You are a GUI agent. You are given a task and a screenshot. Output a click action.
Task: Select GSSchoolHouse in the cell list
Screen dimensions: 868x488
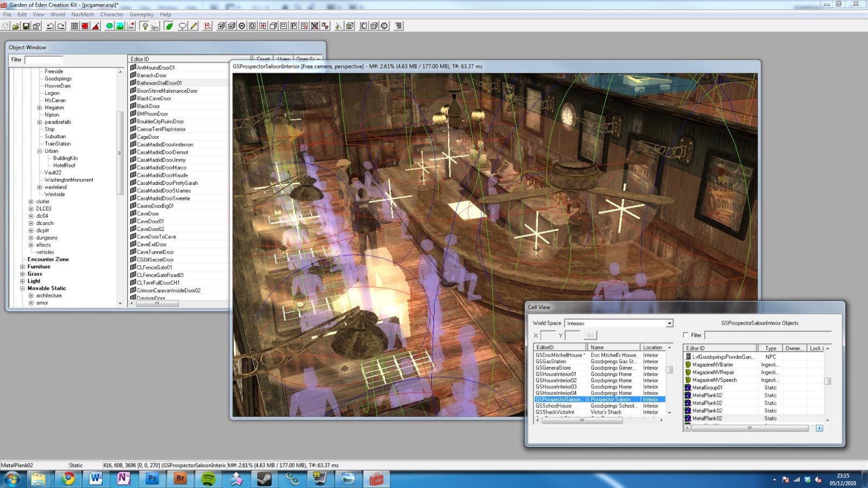(553, 406)
